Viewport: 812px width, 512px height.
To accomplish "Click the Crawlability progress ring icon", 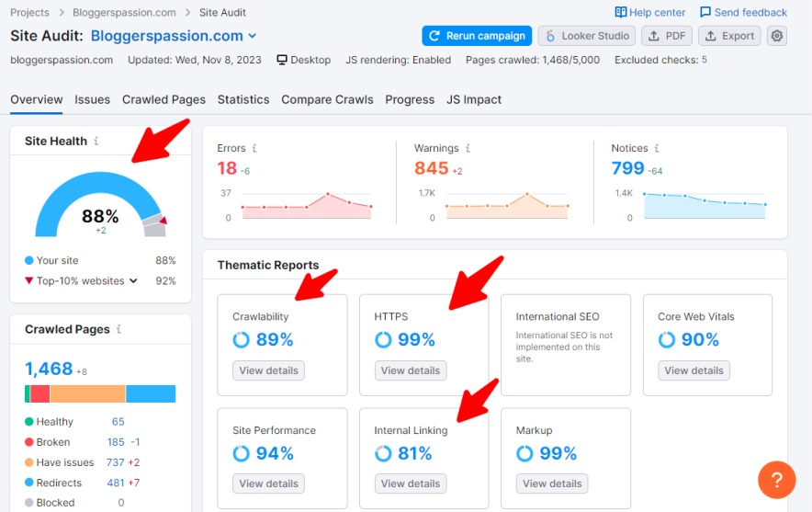I will [x=241, y=340].
